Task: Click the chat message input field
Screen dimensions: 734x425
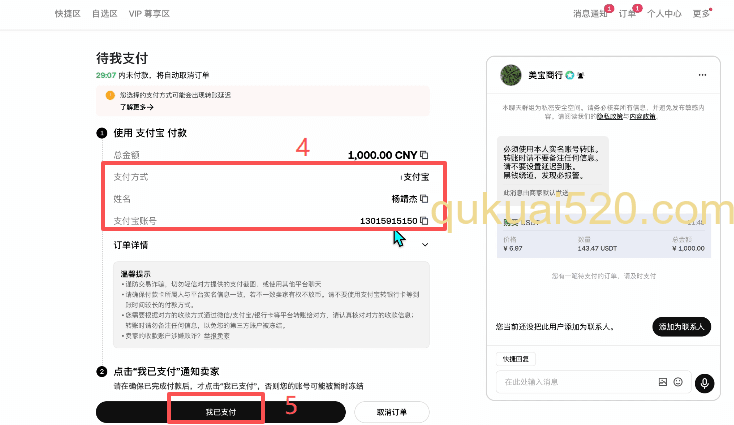Action: [576, 382]
